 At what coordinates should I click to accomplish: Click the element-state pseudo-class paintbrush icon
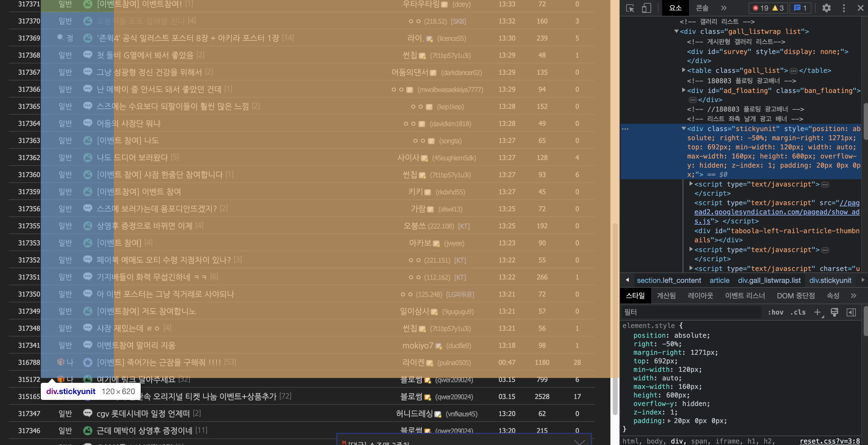pyautogui.click(x=834, y=312)
